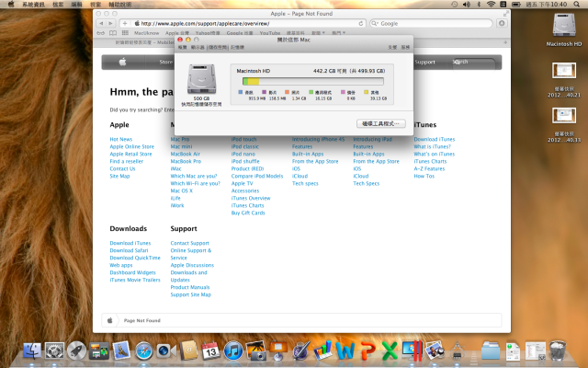Enter full screen in Safari window
The height and width of the screenshot is (368, 588).
click(x=506, y=14)
